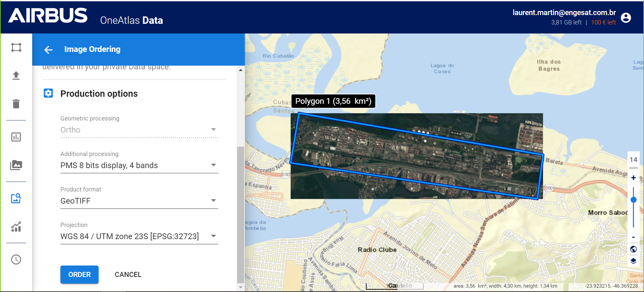This screenshot has width=644, height=292.
Task: Click the trash delete icon
Action: pos(16,104)
